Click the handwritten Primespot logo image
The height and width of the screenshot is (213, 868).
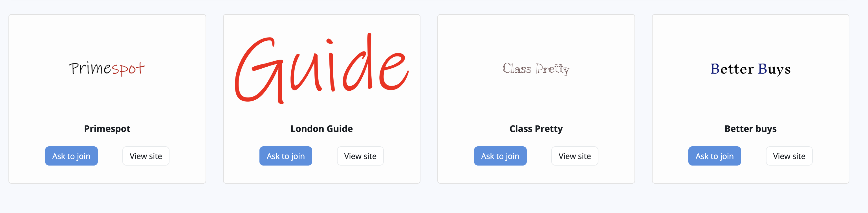(107, 69)
